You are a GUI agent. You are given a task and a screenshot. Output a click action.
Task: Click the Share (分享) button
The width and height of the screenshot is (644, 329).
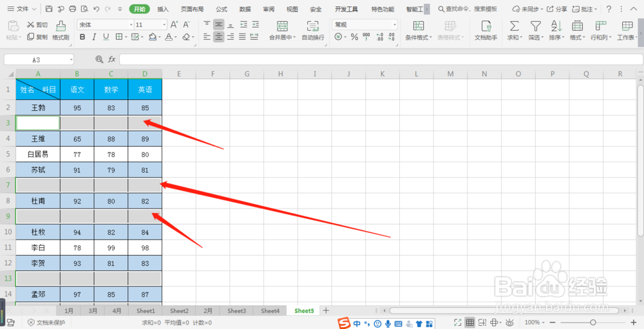coord(557,8)
